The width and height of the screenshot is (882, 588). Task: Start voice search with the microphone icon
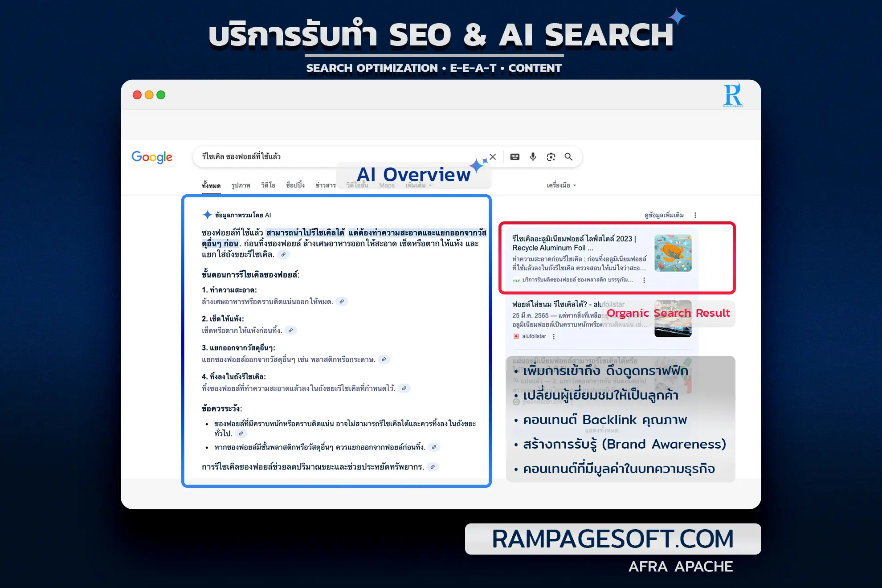533,157
